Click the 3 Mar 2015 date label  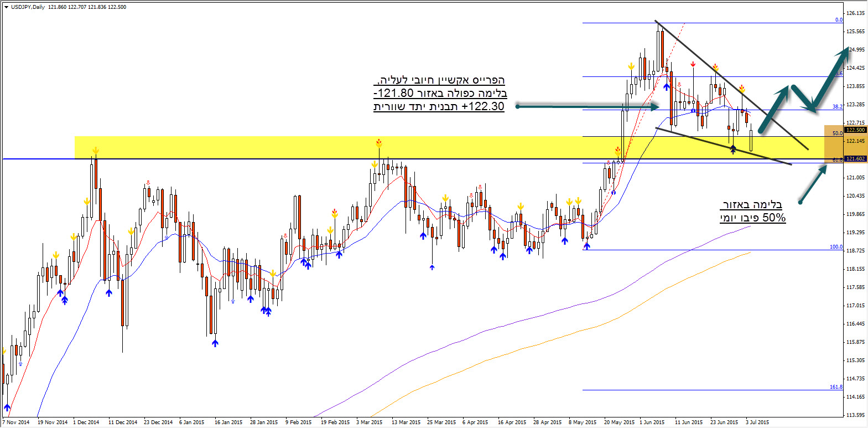(x=370, y=422)
